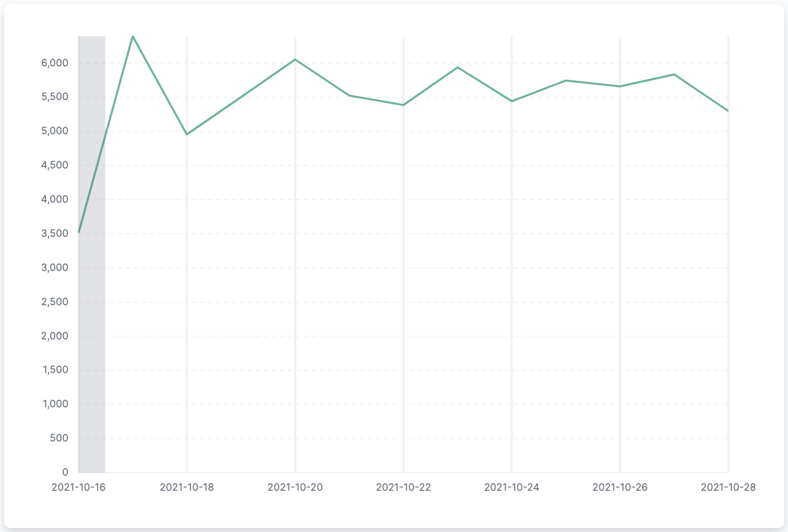The width and height of the screenshot is (788, 532).
Task: Click the 2021-10-28 date label
Action: click(x=728, y=487)
